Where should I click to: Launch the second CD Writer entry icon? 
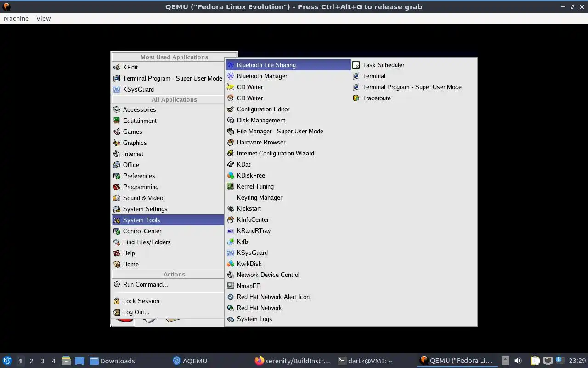tap(231, 98)
